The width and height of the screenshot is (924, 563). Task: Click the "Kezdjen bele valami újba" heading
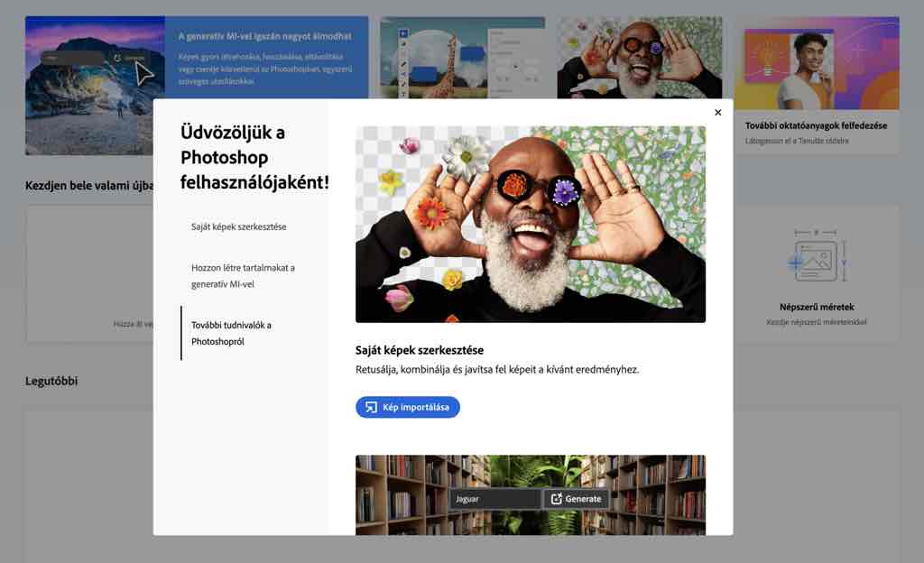pyautogui.click(x=89, y=186)
